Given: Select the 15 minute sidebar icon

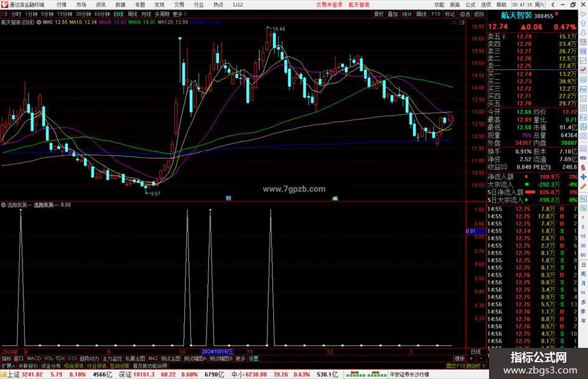Looking at the screenshot, I should pos(583,236).
